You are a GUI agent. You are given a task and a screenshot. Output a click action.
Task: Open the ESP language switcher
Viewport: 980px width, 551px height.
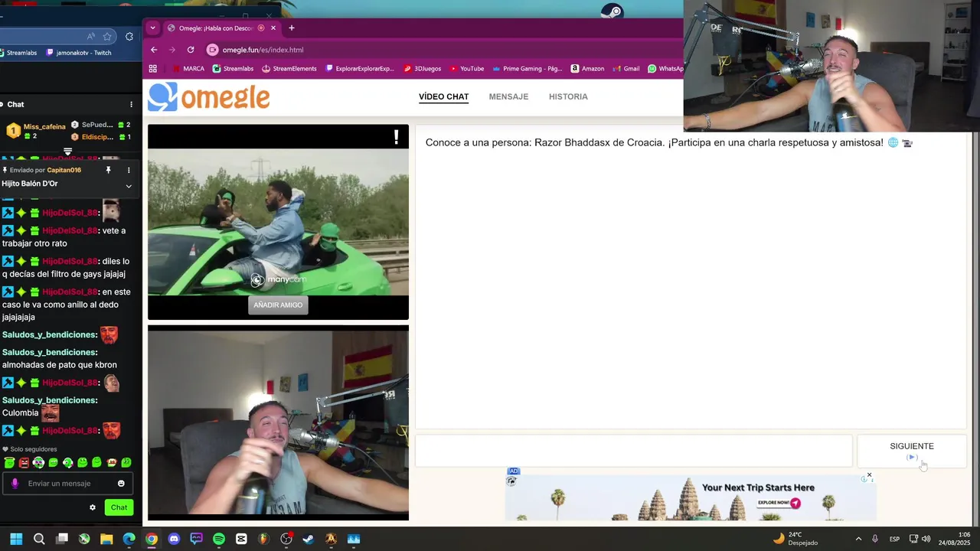pos(894,539)
